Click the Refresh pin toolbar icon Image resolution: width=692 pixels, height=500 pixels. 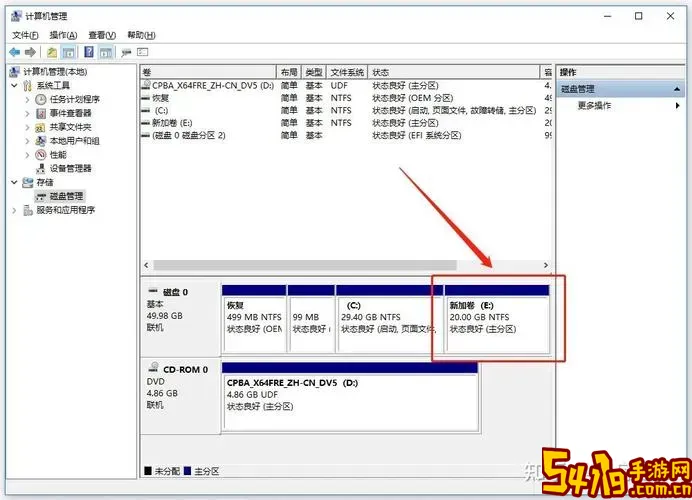pos(126,53)
